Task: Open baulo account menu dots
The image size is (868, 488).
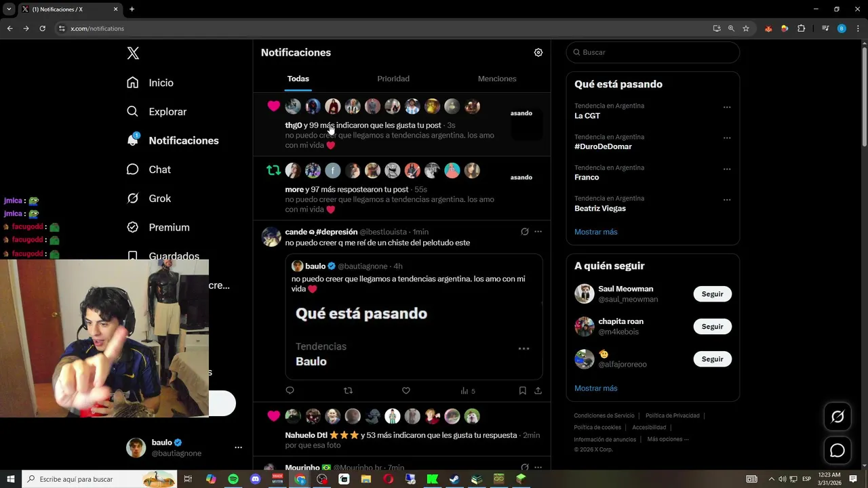Action: pos(238,447)
